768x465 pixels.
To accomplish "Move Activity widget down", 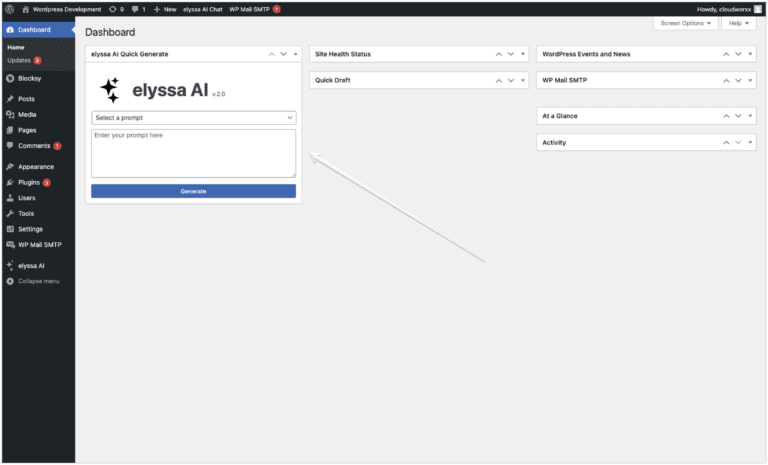I will pyautogui.click(x=738, y=143).
